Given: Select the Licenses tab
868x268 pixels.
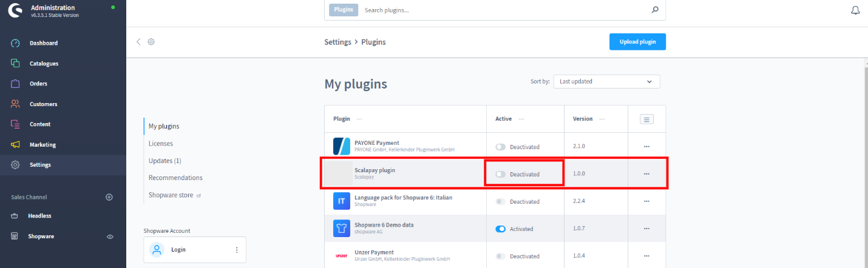Looking at the screenshot, I should 161,144.
